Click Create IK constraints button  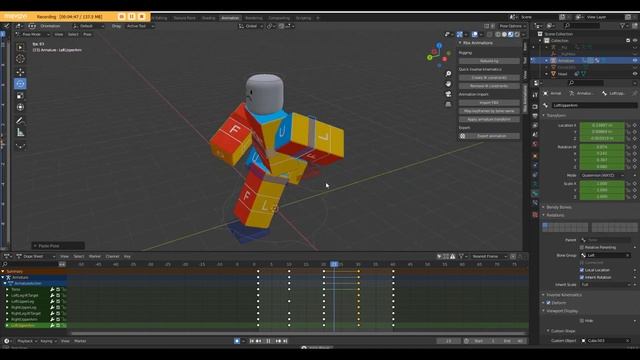click(489, 78)
